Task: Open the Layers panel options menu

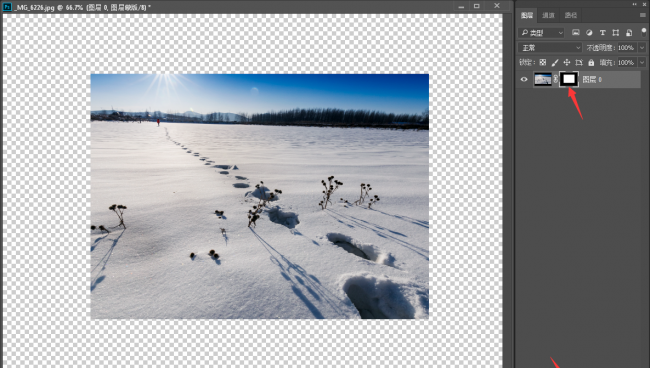Action: click(643, 15)
